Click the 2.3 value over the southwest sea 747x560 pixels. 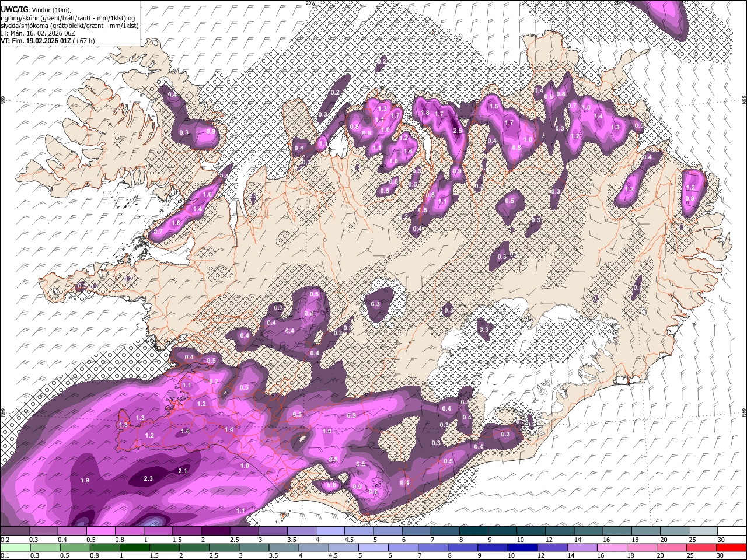(x=148, y=479)
